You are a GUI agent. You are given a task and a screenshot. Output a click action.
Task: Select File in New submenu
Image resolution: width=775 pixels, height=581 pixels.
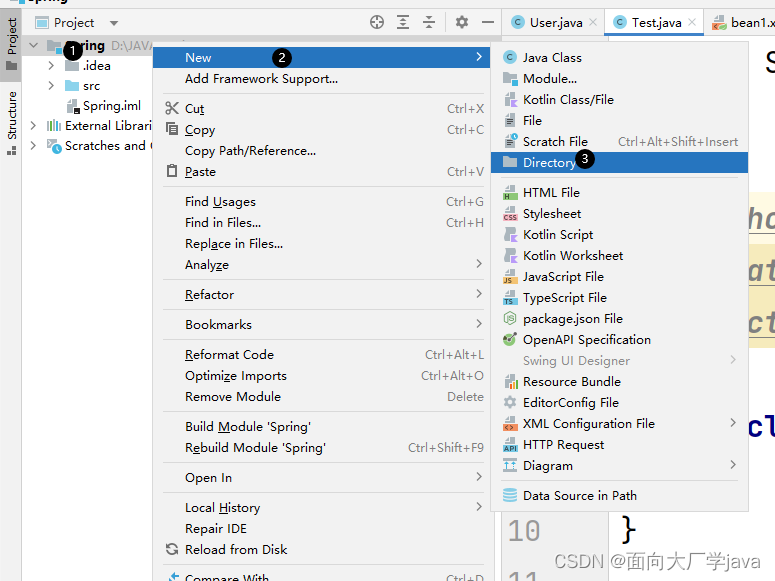619,121
